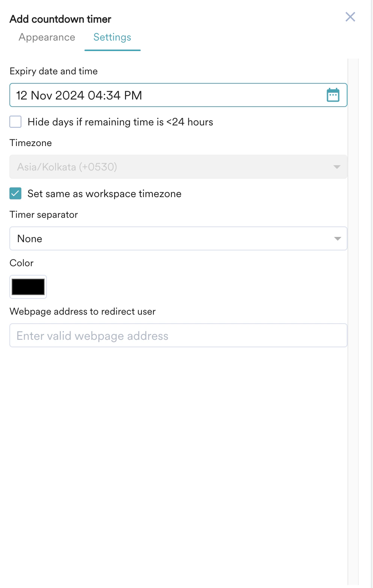Image resolution: width=373 pixels, height=588 pixels.
Task: Open the Timezone selection dropdown
Action: click(178, 167)
